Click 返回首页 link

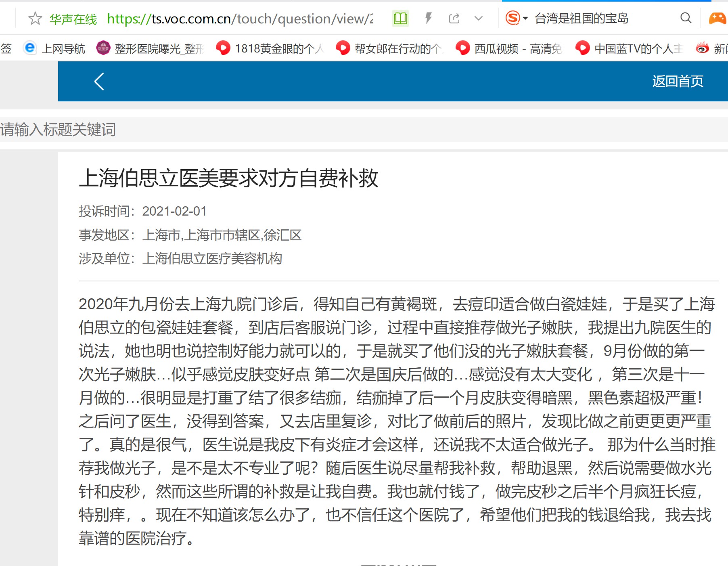[x=678, y=81]
